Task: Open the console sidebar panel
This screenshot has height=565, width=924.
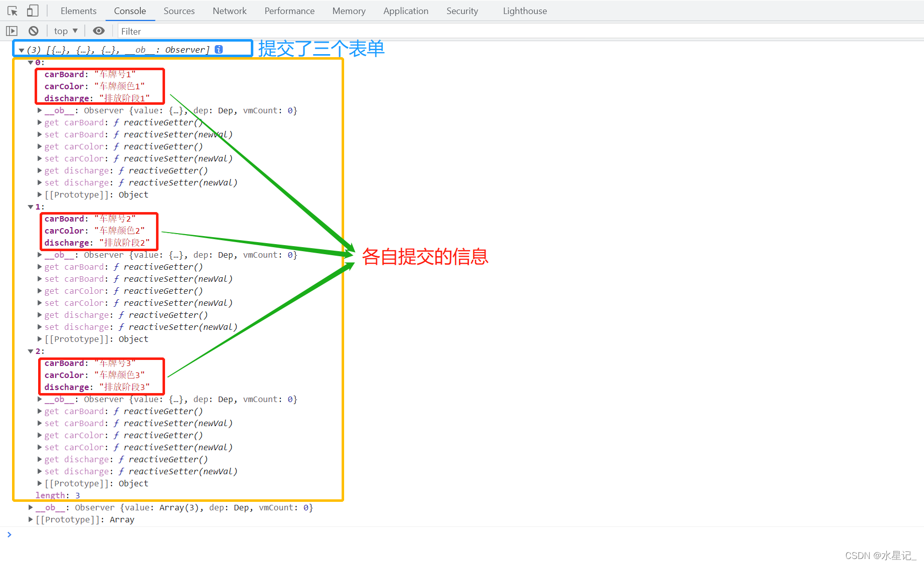Action: click(11, 31)
